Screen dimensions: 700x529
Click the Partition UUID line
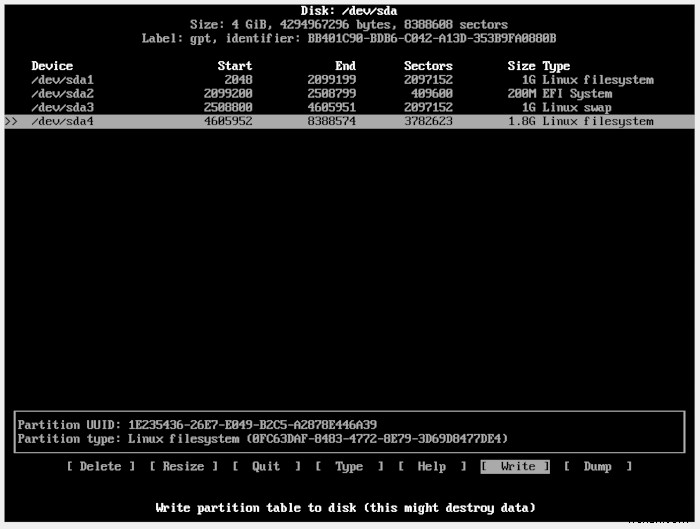tap(197, 425)
